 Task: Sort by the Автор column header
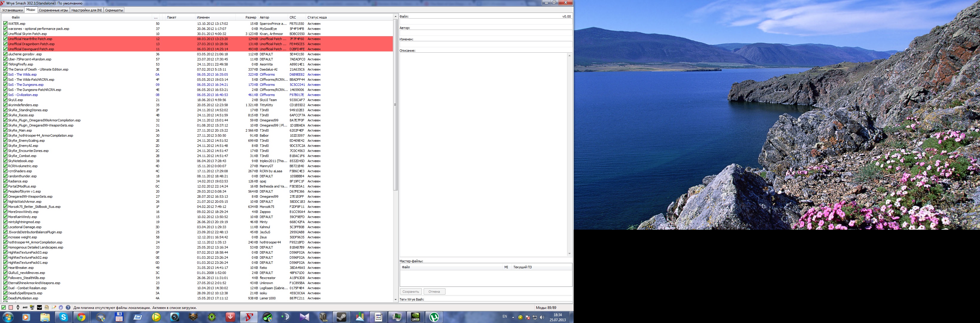273,17
